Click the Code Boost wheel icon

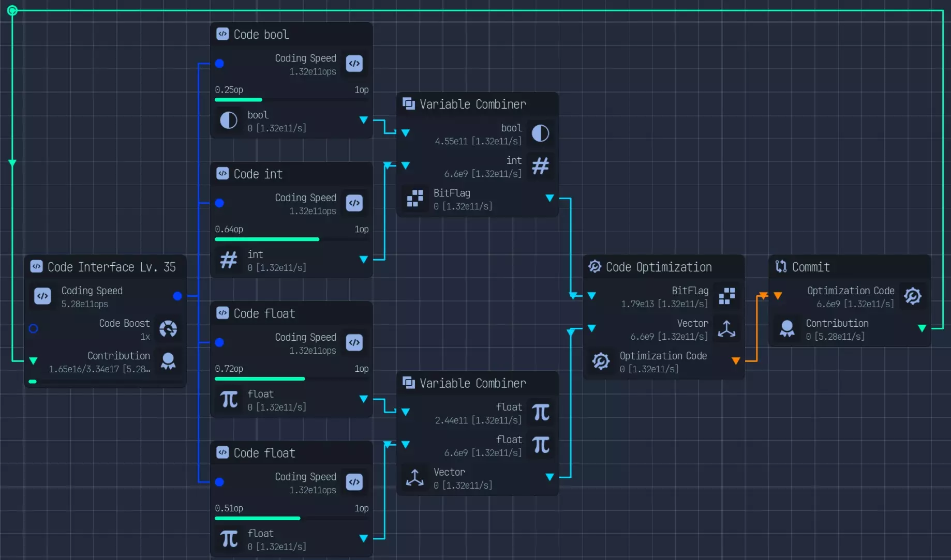tap(168, 329)
